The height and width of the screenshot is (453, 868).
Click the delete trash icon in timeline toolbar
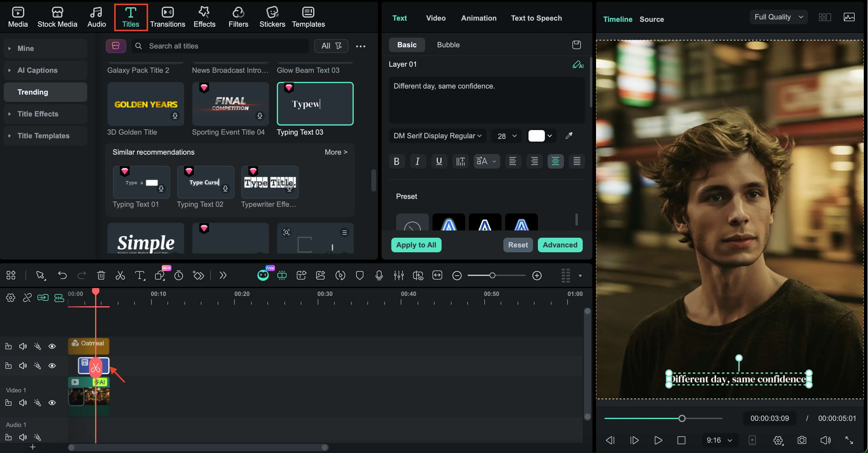(101, 275)
